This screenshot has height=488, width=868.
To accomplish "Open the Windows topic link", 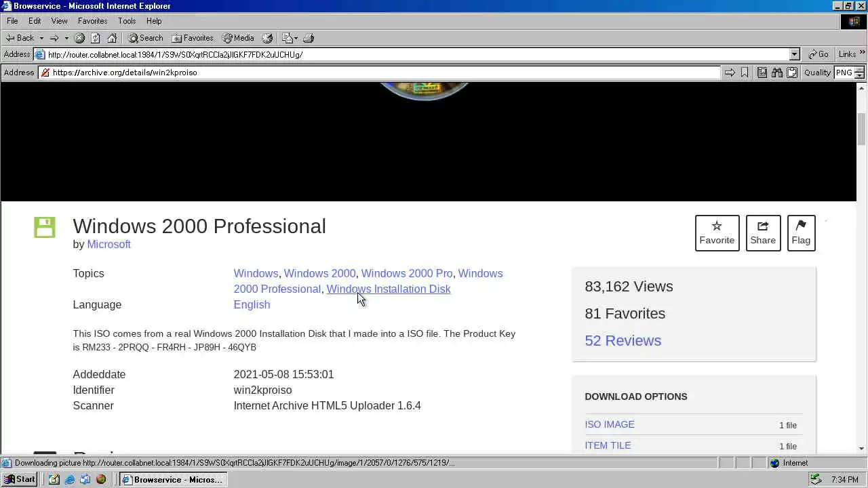I will click(256, 273).
